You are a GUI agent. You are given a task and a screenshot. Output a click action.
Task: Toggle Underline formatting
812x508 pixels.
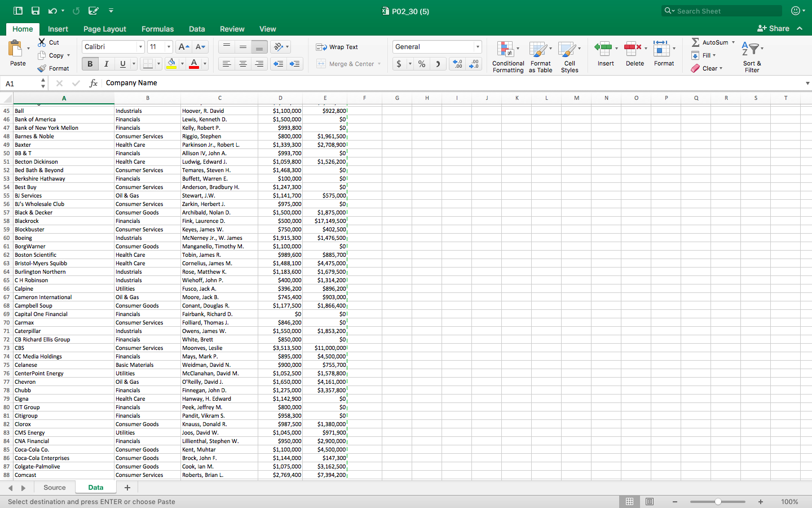[122, 64]
